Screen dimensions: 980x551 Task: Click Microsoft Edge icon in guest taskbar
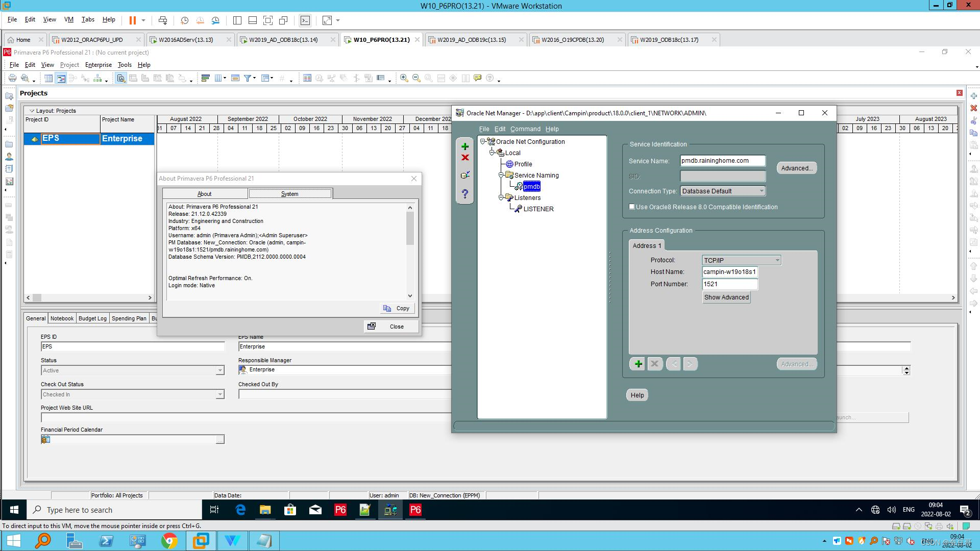(240, 510)
